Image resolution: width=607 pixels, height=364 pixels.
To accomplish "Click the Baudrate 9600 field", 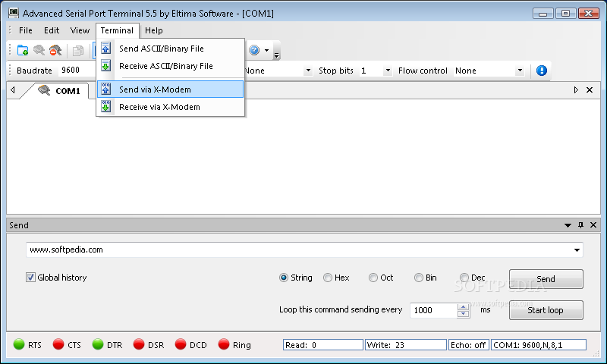I will [x=77, y=70].
